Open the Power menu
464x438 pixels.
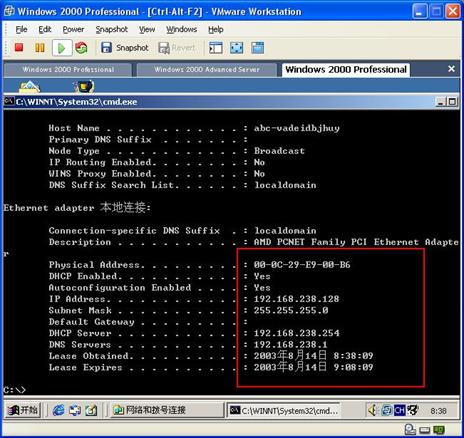[x=73, y=30]
